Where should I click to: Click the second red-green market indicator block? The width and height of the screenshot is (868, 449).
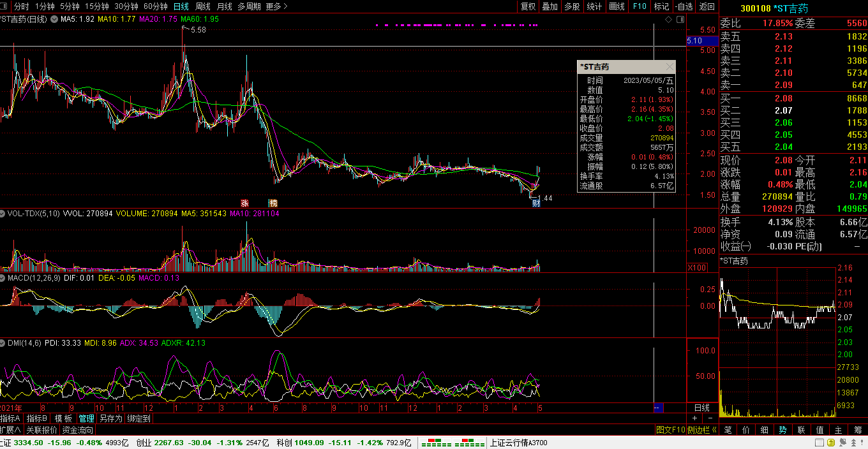(x=467, y=442)
